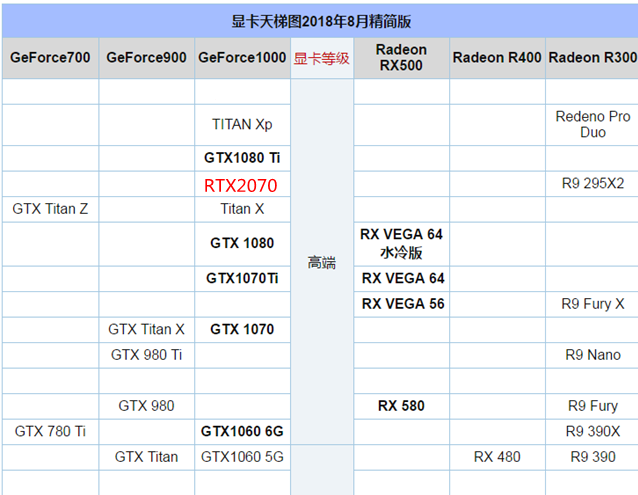Click the GTX 980 cell
Viewport: 638px width, 495px height.
coord(146,406)
